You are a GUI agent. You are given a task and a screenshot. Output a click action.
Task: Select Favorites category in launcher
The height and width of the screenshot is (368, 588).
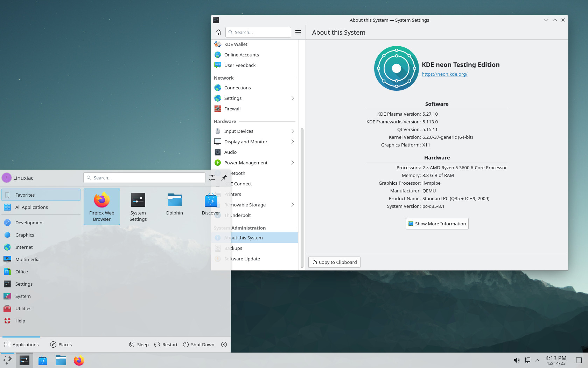tap(41, 195)
